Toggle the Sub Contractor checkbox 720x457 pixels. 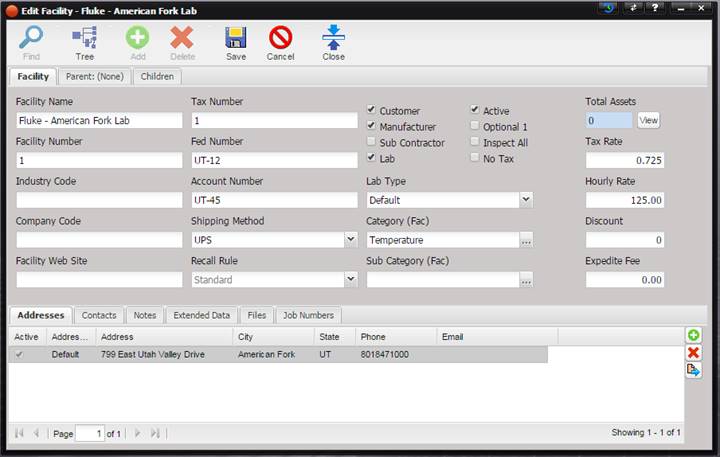[371, 142]
